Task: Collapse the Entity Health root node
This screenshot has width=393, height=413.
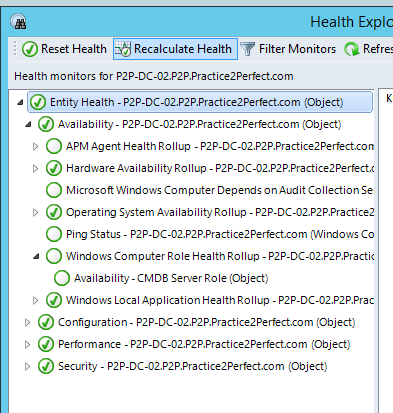Action: point(20,102)
